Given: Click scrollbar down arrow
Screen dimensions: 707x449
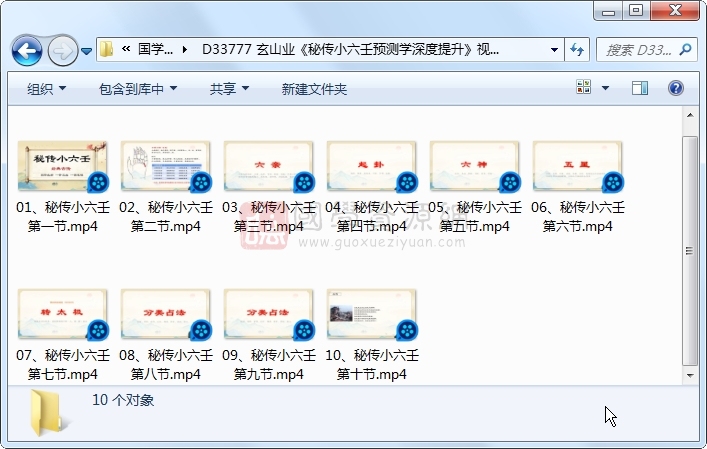Looking at the screenshot, I should pyautogui.click(x=690, y=376).
